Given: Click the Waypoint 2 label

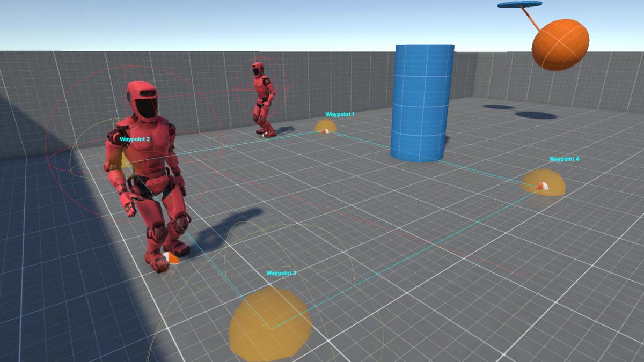Looking at the screenshot, I should click(135, 138).
